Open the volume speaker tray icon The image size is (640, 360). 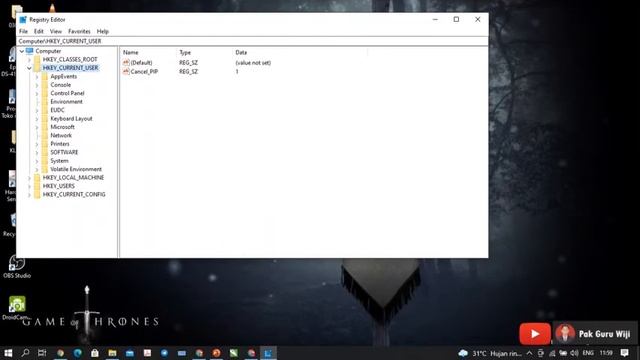pos(574,353)
